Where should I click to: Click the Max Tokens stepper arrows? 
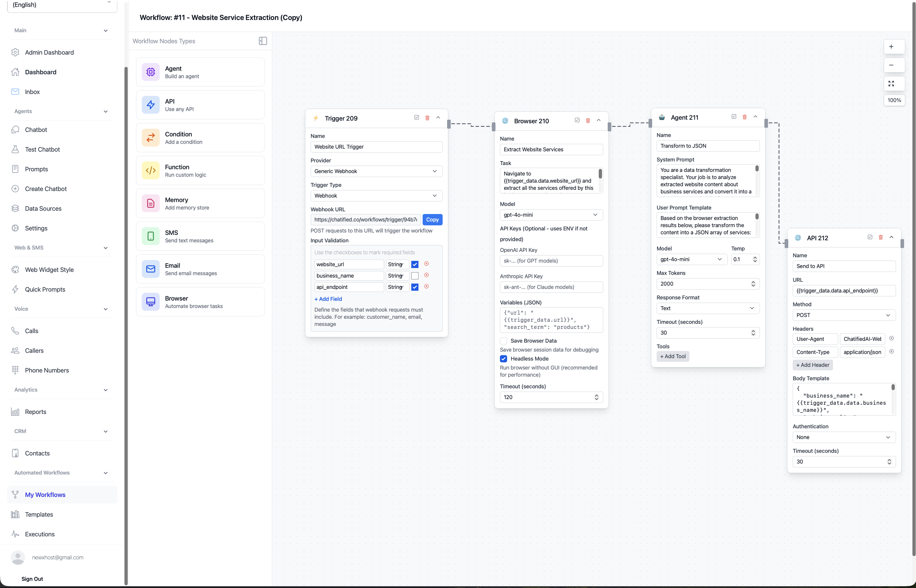coord(753,284)
